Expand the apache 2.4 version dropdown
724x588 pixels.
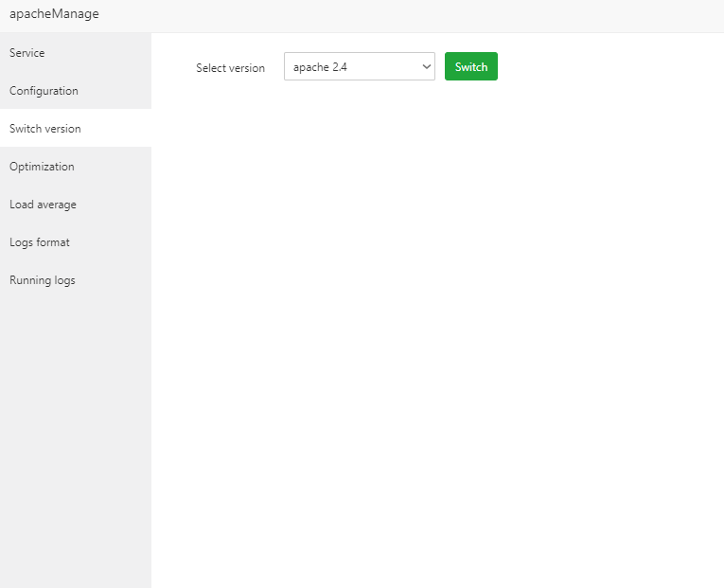pos(360,66)
